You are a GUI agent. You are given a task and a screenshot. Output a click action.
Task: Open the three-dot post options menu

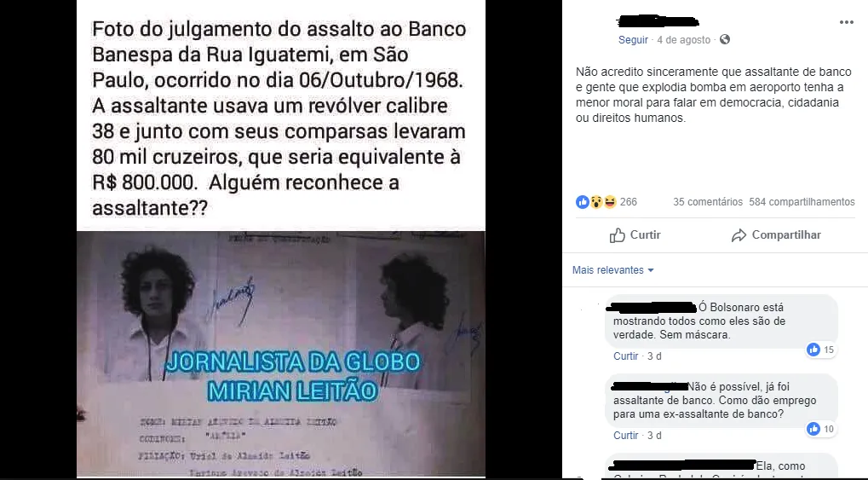point(847,22)
